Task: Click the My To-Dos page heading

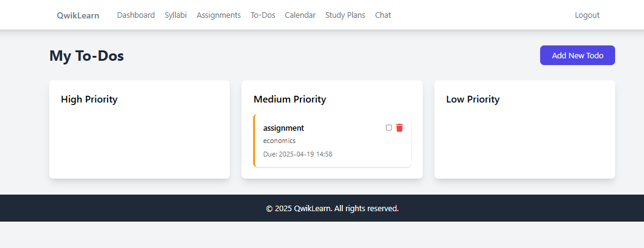Action: 87,56
